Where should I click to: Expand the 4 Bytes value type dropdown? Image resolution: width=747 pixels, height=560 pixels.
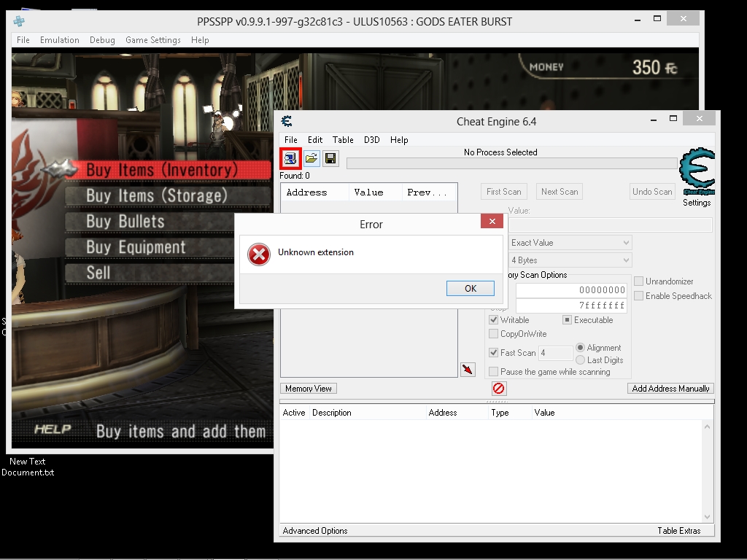tap(570, 260)
